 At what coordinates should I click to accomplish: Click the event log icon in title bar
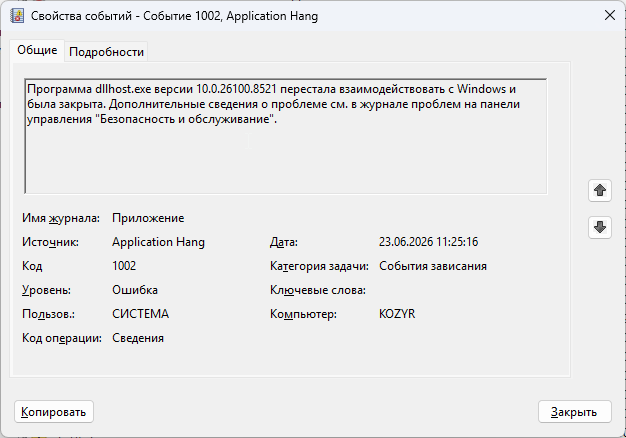pyautogui.click(x=17, y=16)
